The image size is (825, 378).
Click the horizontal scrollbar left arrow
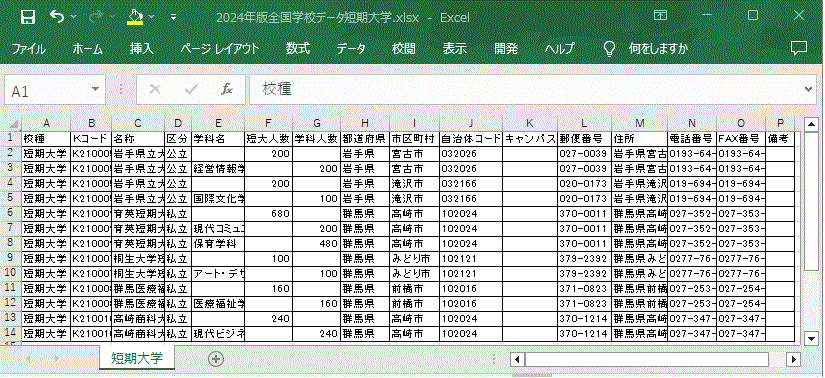pos(518,360)
